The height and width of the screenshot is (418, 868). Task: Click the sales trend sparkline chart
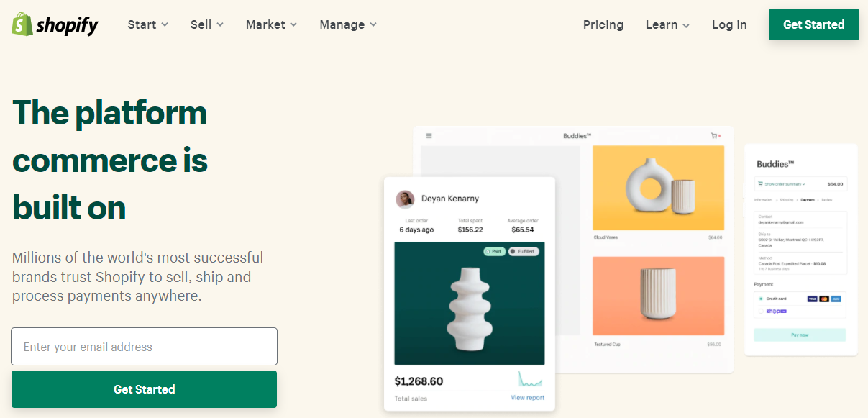pyautogui.click(x=531, y=379)
